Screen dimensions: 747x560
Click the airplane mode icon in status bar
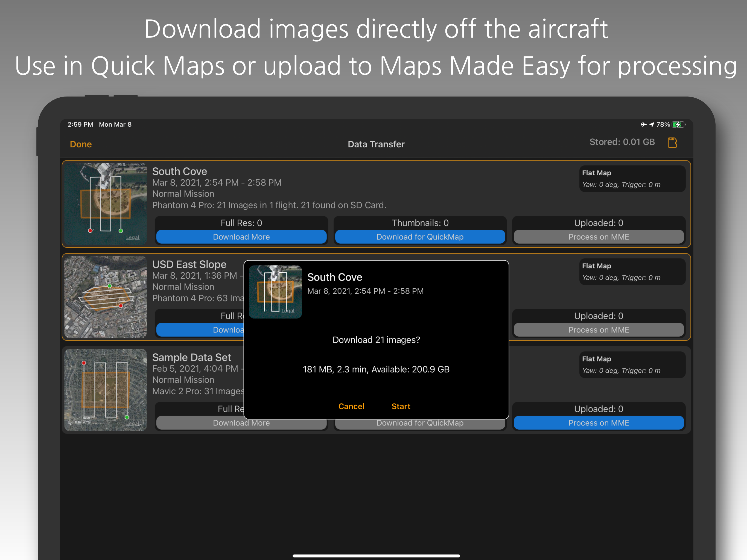[643, 125]
